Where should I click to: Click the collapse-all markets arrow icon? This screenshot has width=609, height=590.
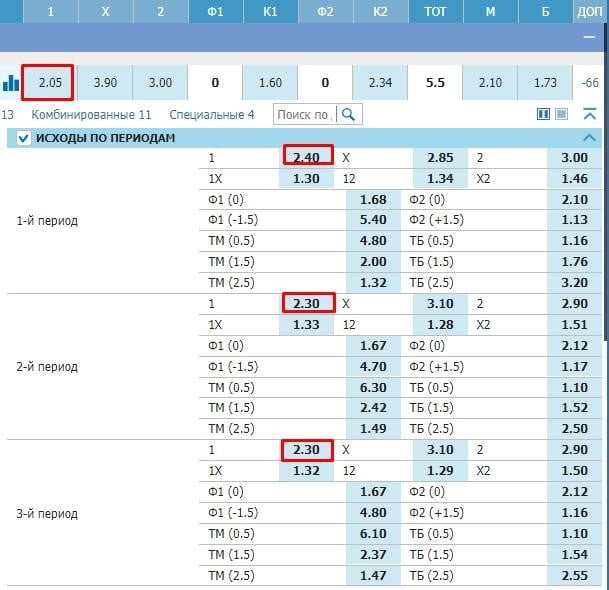(589, 115)
